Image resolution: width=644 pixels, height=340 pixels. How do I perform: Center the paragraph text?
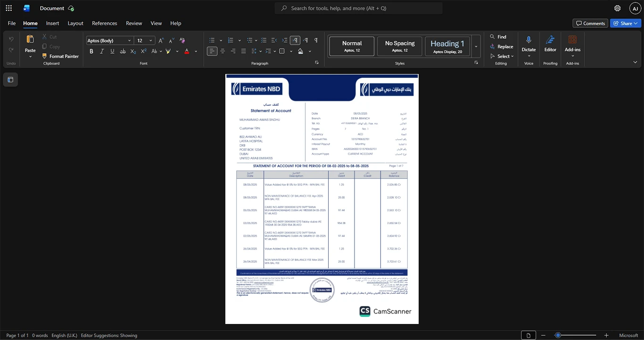pos(223,51)
